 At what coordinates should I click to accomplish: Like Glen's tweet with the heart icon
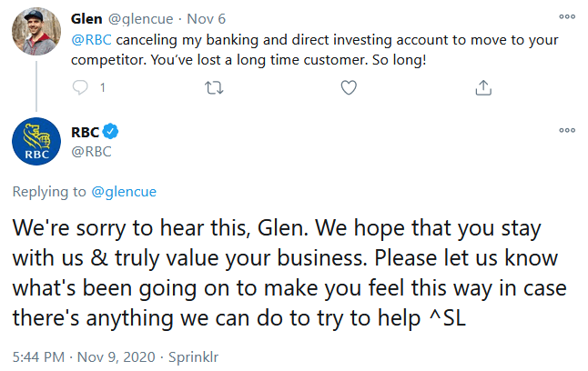[348, 87]
